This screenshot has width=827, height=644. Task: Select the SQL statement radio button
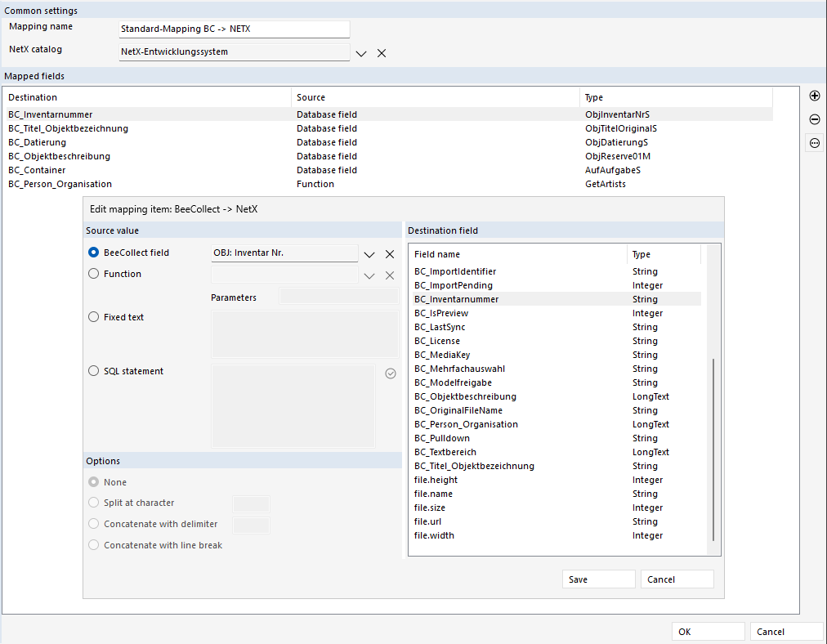point(93,371)
